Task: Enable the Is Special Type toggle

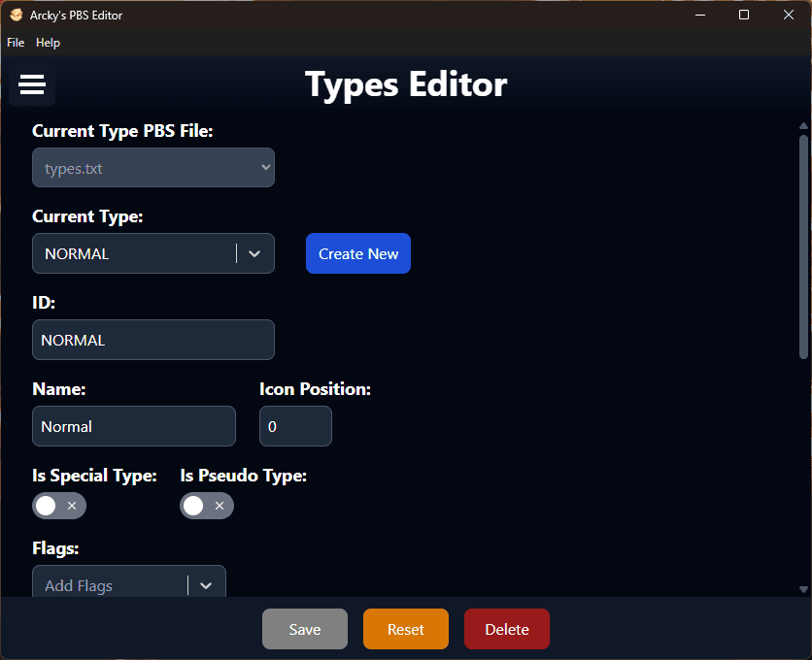Action: (x=59, y=506)
